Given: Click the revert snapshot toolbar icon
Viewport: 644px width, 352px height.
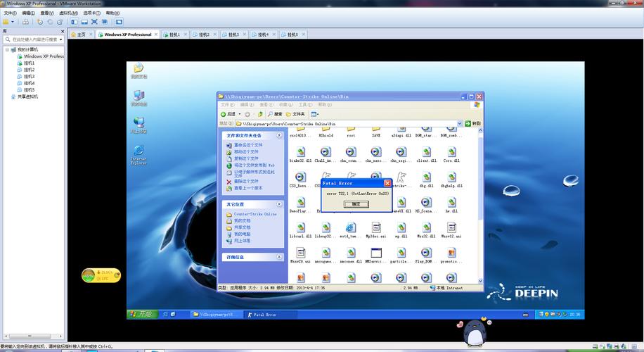Looking at the screenshot, I should 50,22.
